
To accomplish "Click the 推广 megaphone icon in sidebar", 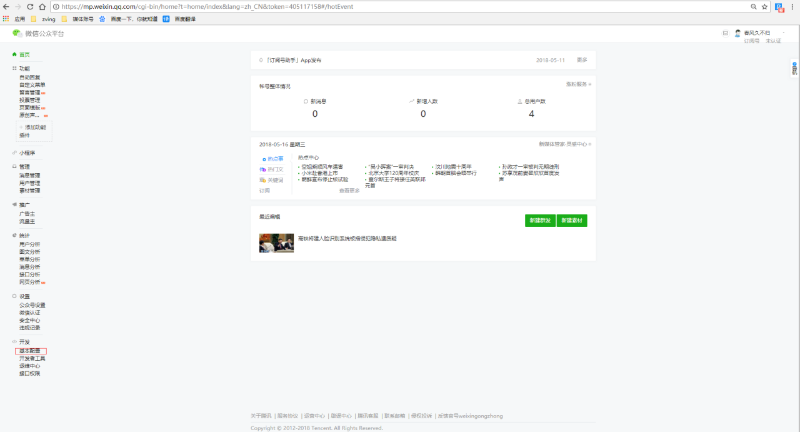I will [14, 205].
